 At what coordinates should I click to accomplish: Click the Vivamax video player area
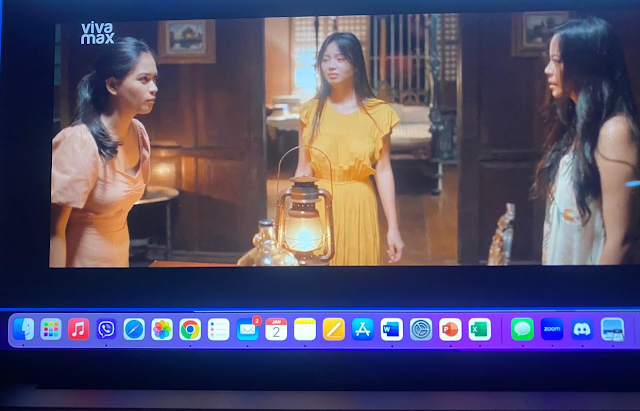[345, 141]
